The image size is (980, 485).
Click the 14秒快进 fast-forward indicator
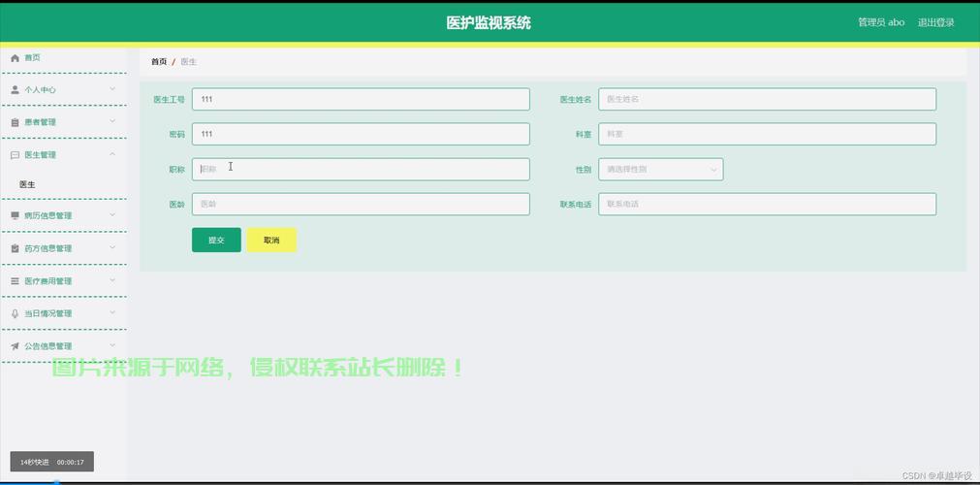(x=52, y=462)
